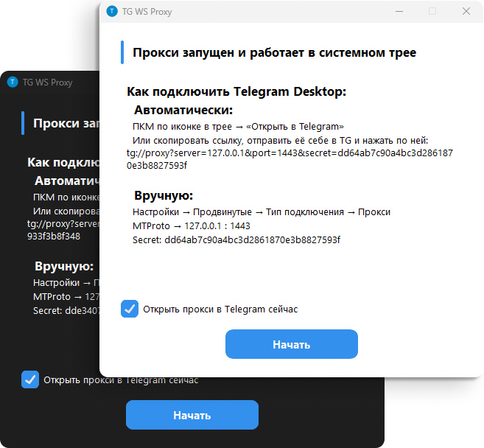484x448 pixels.
Task: Click the 'Или скопировать ссылку' line in the light window
Action: (x=280, y=141)
